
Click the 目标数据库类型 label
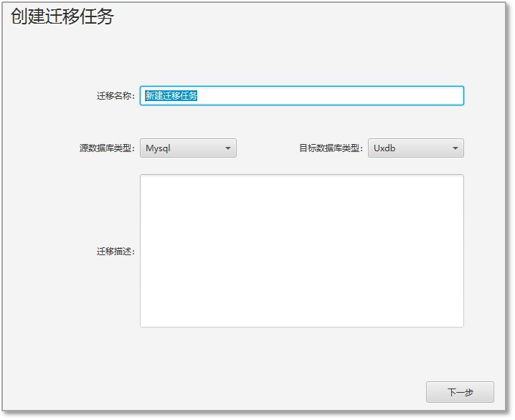click(331, 148)
